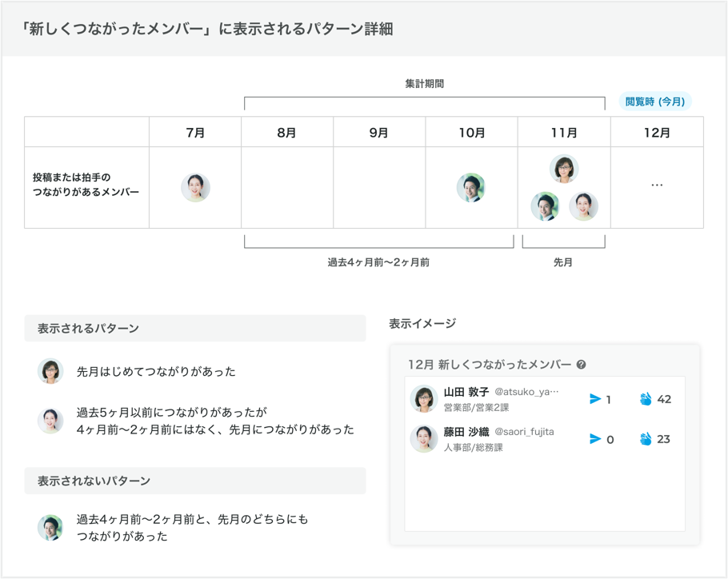Click the 集計期間 label
The width and height of the screenshot is (728, 579).
[x=424, y=83]
